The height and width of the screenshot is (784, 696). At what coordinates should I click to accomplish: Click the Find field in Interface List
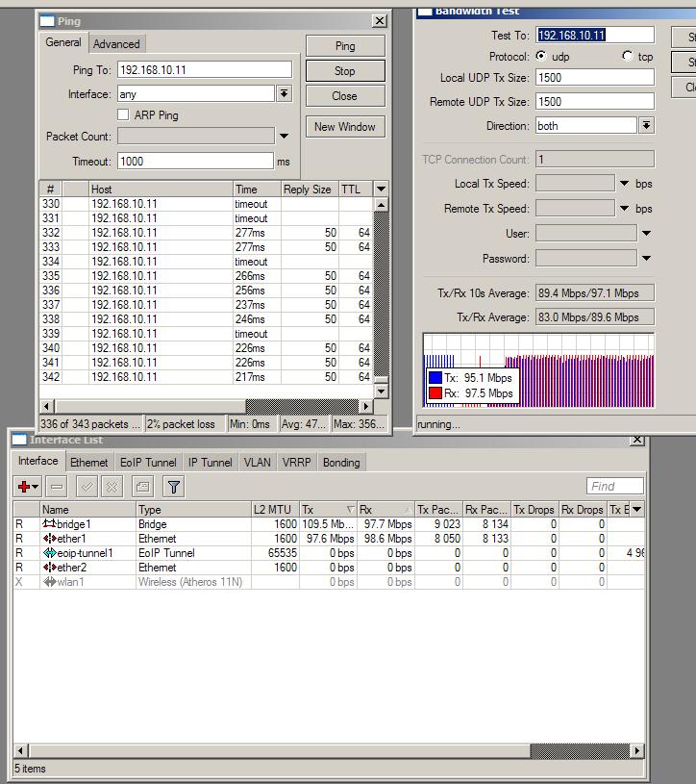pos(614,487)
